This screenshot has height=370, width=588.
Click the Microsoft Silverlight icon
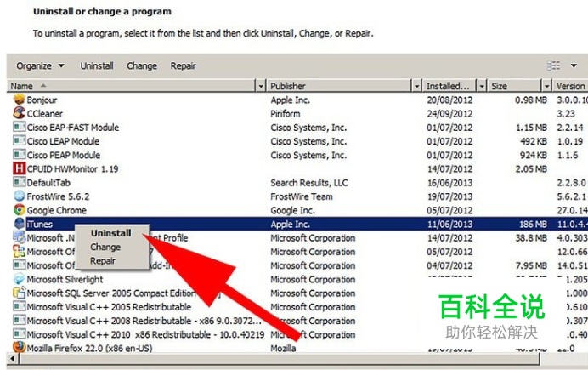coord(19,279)
